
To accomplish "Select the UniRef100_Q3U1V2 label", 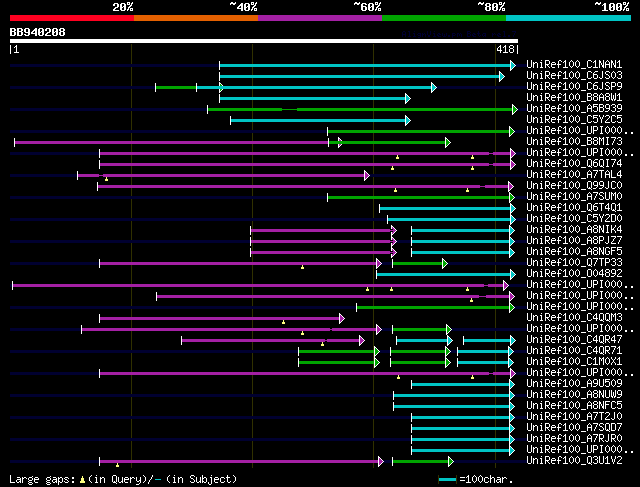I will click(x=574, y=461).
